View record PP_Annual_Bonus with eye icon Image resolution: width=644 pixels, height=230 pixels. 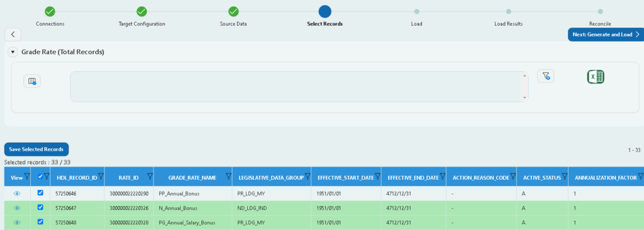[x=17, y=193]
